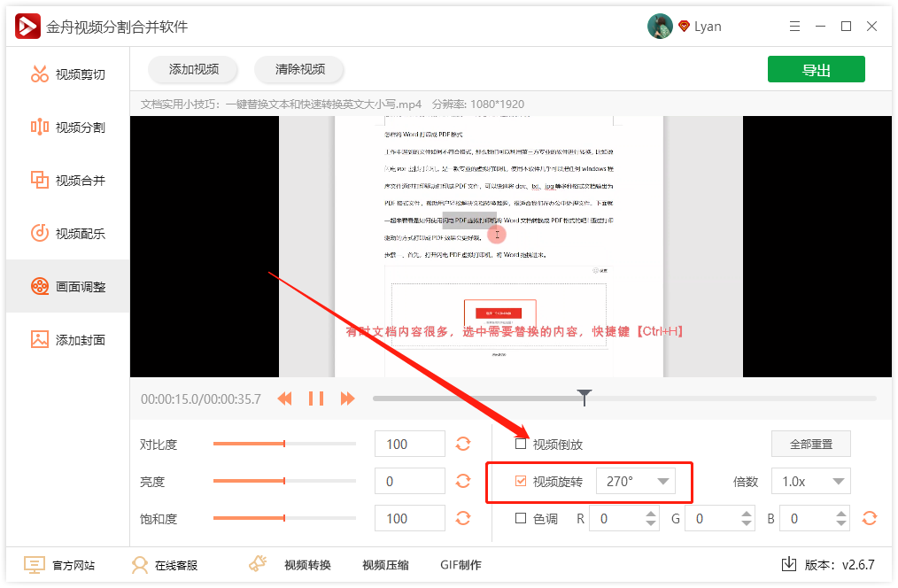Image resolution: width=898 pixels, height=588 pixels.
Task: Fast forward the video playback
Action: [x=348, y=398]
